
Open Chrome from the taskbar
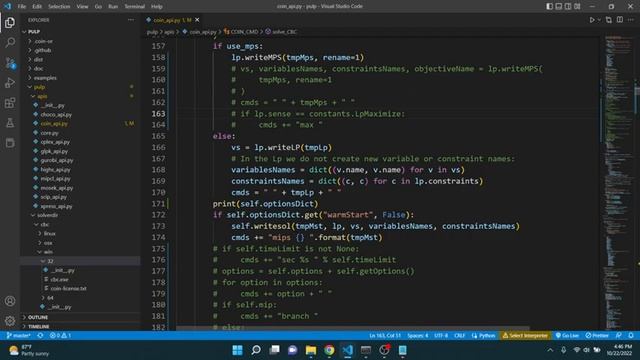[x=329, y=350]
